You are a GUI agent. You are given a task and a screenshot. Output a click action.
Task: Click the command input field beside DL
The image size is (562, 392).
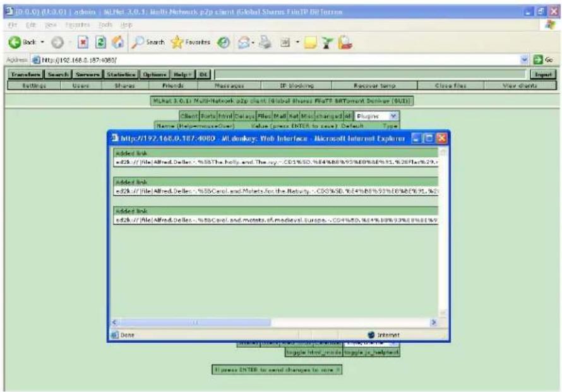tap(371, 74)
